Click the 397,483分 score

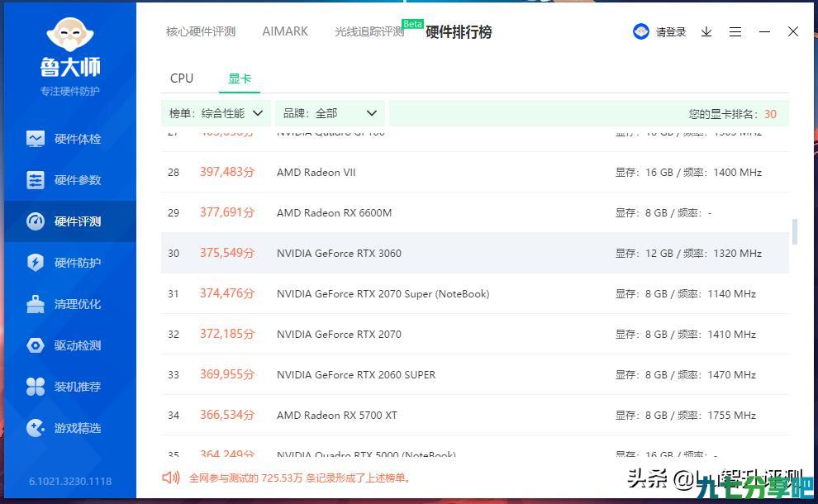[227, 172]
